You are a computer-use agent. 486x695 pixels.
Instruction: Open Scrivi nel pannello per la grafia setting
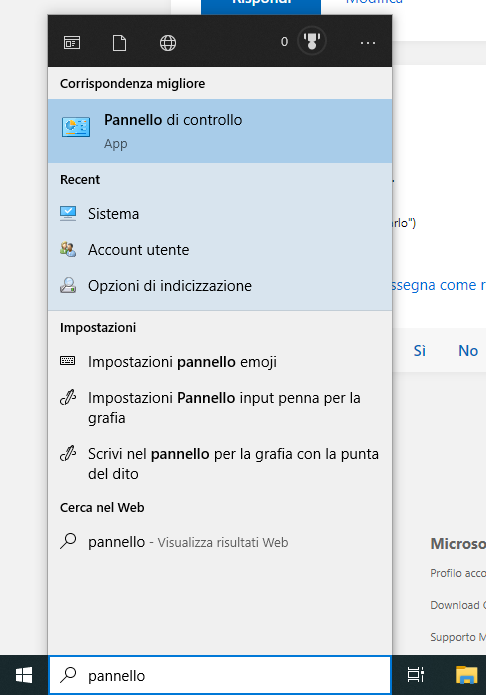click(x=220, y=464)
